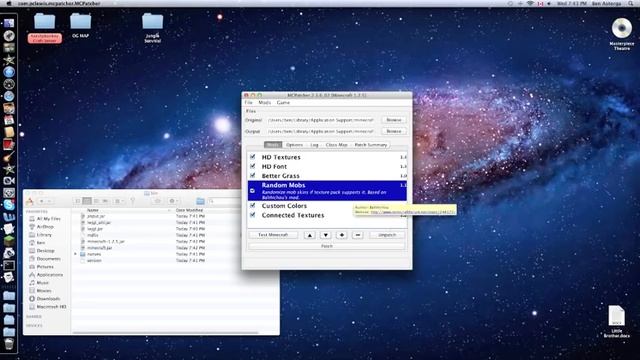The height and width of the screenshot is (360, 640).
Task: Select the Mods tab
Action: point(273,145)
